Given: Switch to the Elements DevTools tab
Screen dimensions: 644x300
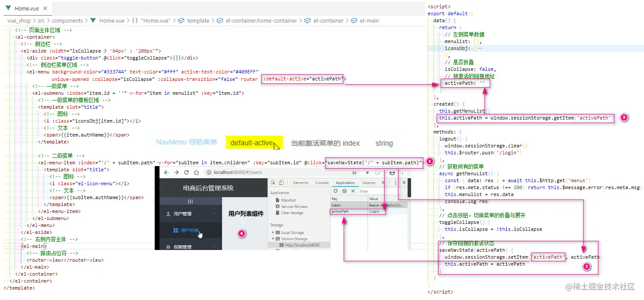Looking at the screenshot, I should coord(301,183).
